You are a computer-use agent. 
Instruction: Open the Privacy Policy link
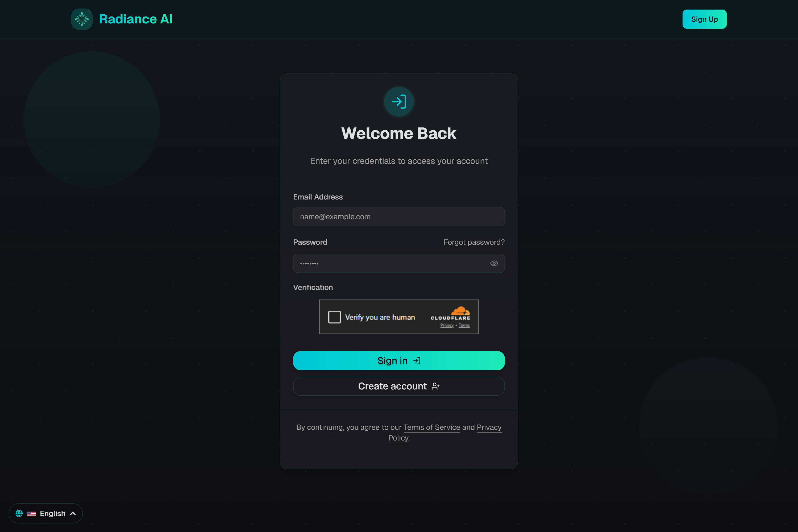click(x=489, y=427)
